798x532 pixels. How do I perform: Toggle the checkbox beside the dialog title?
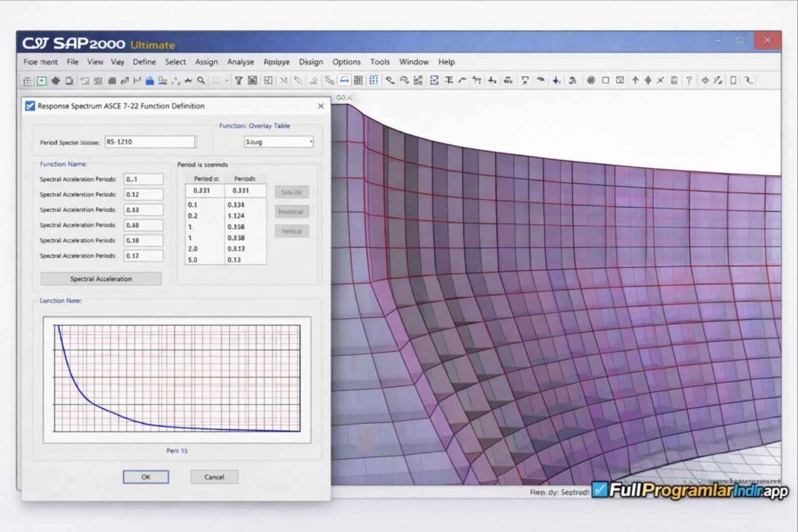point(32,106)
